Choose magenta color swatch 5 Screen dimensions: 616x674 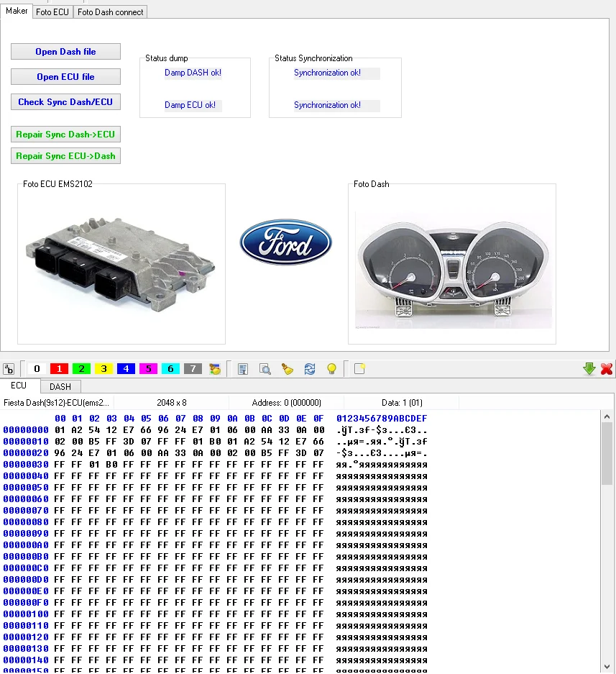pyautogui.click(x=148, y=369)
